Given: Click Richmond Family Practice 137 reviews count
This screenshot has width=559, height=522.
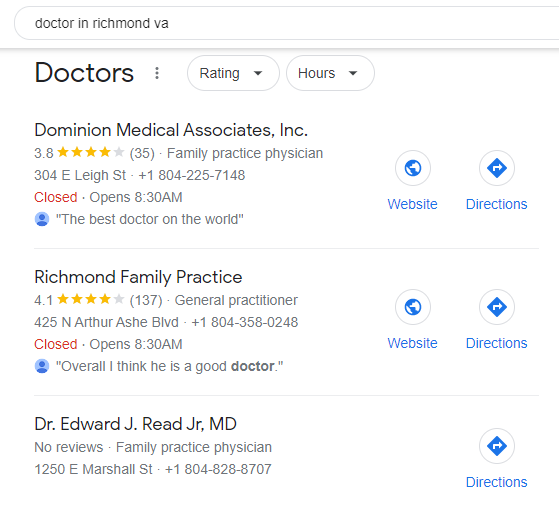Looking at the screenshot, I should coord(146,300).
